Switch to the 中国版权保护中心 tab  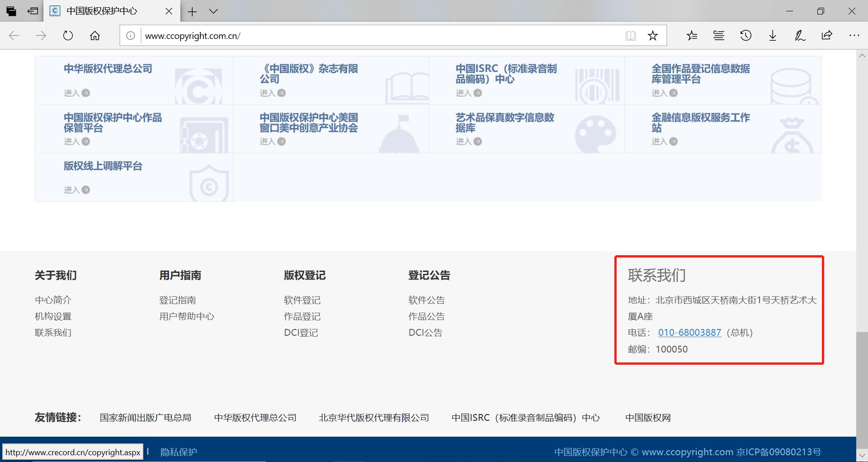pyautogui.click(x=101, y=11)
